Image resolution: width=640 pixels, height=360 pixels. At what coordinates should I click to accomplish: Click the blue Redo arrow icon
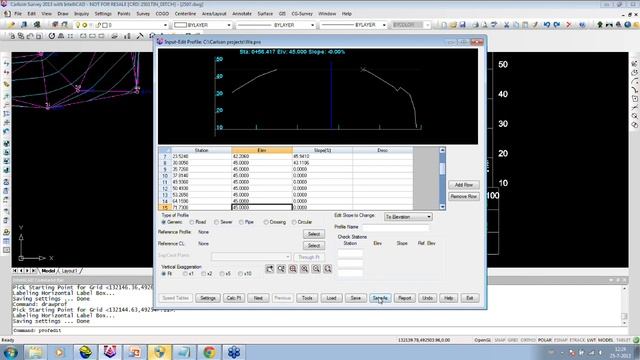point(557,25)
